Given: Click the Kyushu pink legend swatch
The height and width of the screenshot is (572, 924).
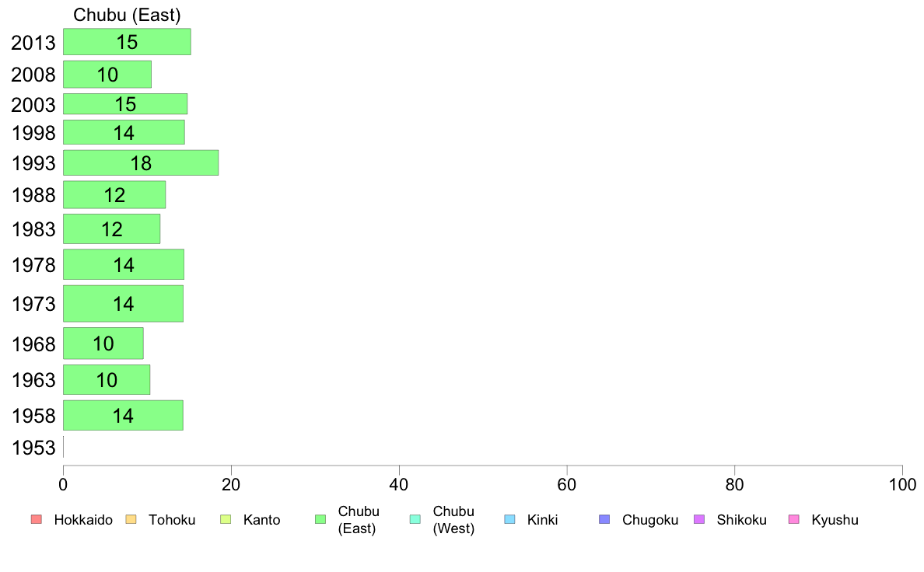Looking at the screenshot, I should [x=794, y=519].
